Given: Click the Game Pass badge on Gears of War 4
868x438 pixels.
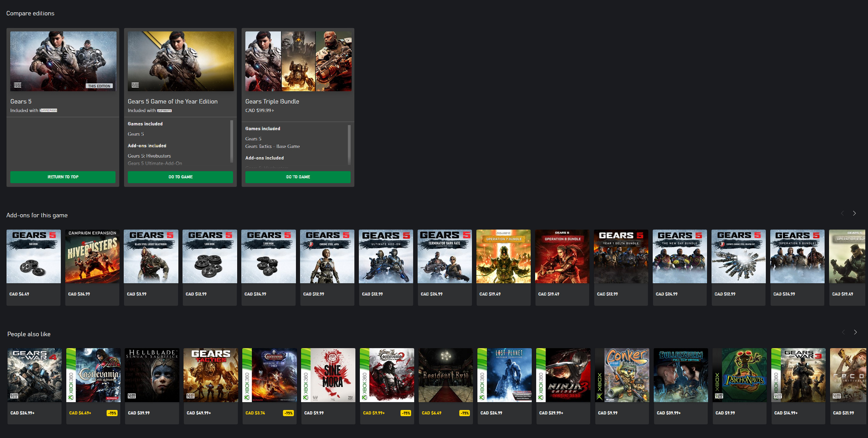Looking at the screenshot, I should 14,396.
